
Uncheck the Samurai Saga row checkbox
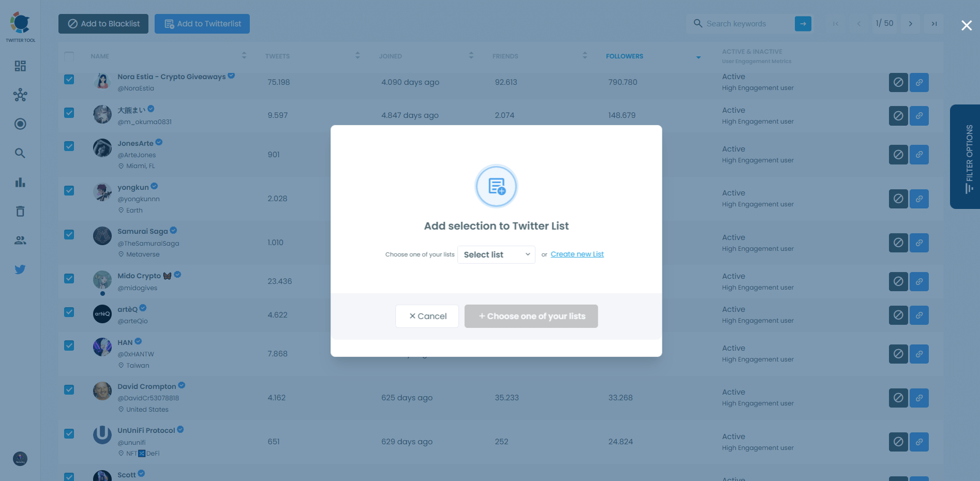tap(69, 234)
